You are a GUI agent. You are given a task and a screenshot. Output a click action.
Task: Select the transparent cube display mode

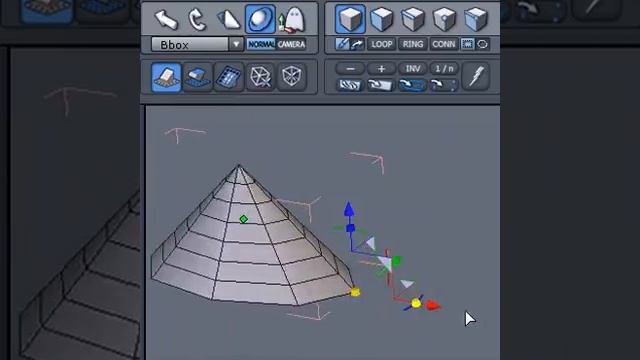[291, 77]
